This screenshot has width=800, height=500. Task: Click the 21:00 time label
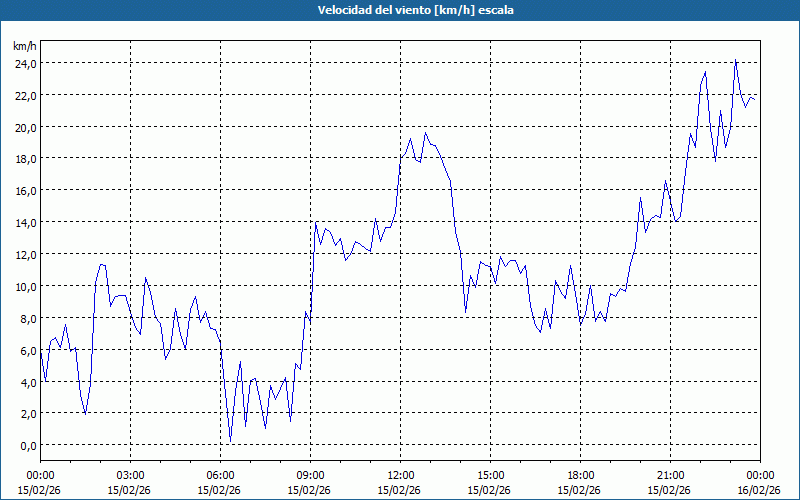tap(670, 476)
